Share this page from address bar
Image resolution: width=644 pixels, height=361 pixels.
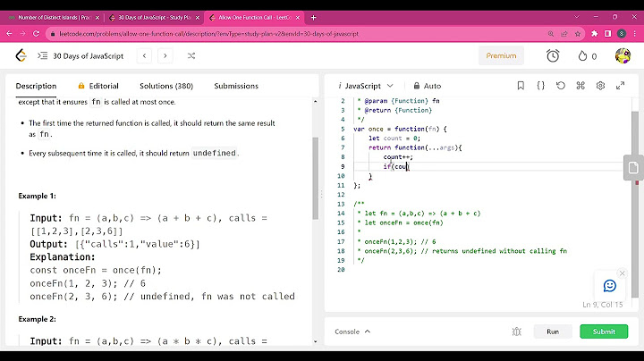coord(564,34)
